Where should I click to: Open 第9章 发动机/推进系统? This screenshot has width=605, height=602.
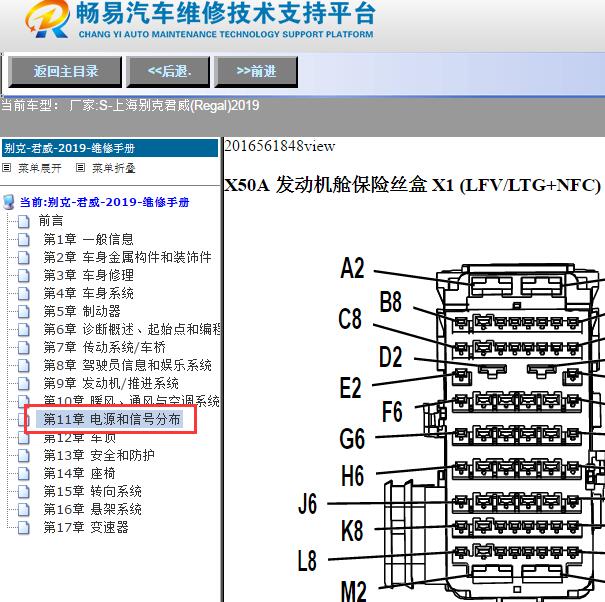pyautogui.click(x=111, y=383)
